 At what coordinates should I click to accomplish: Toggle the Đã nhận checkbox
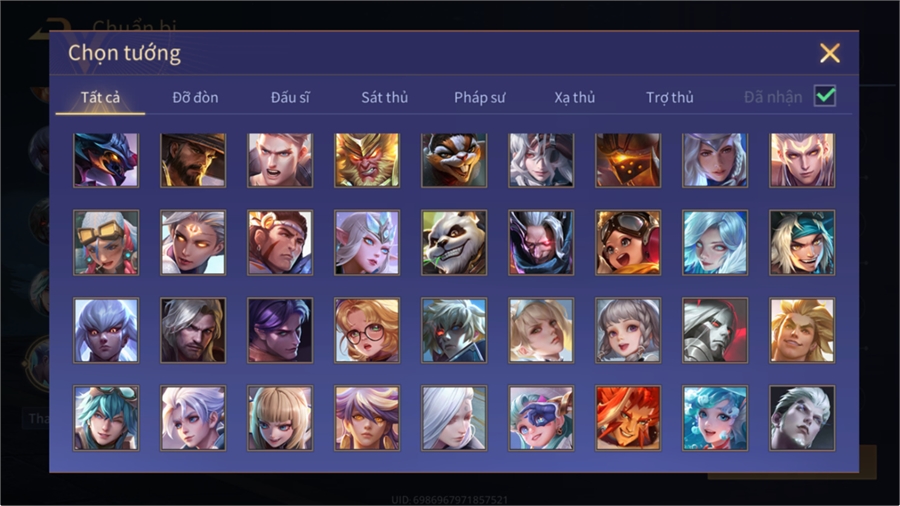[x=825, y=96]
